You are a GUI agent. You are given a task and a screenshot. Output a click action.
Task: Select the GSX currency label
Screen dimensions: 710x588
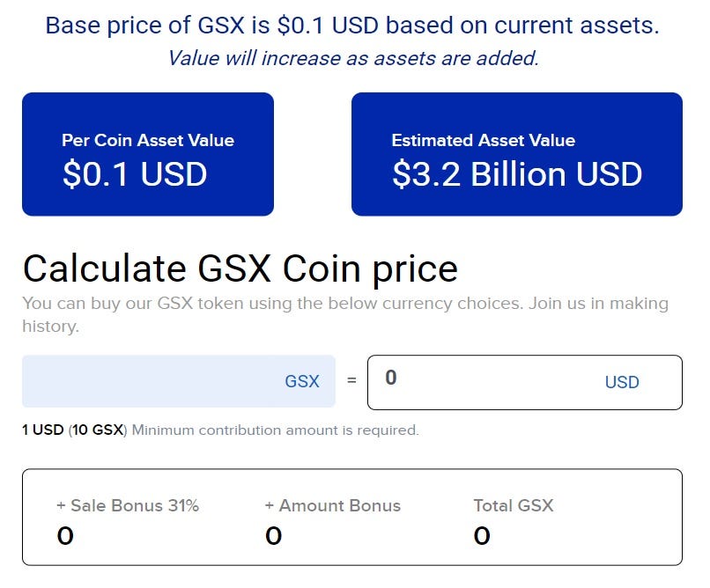click(x=302, y=381)
